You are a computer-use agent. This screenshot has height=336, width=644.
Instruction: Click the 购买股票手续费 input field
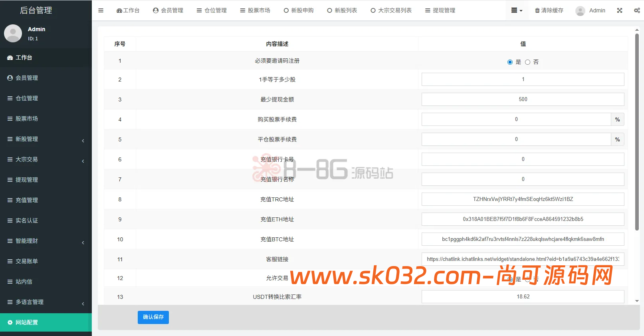click(516, 119)
